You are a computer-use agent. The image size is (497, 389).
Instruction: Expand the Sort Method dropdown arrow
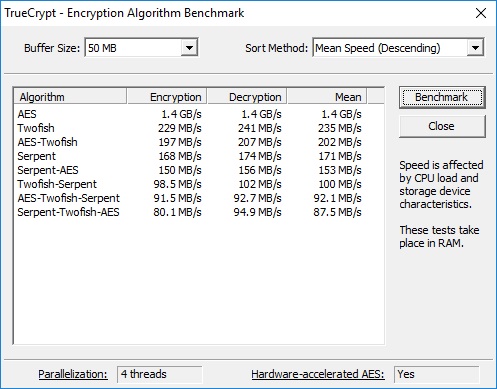pyautogui.click(x=475, y=48)
